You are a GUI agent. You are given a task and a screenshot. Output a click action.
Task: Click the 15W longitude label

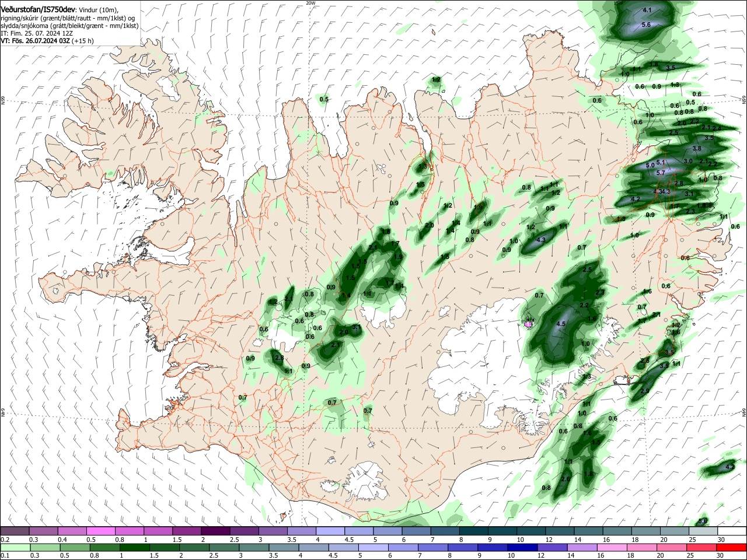pyautogui.click(x=619, y=3)
